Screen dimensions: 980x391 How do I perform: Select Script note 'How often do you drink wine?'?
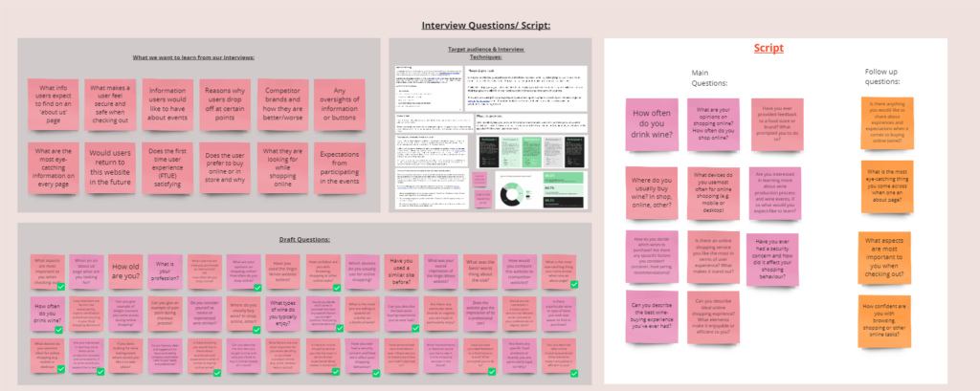click(652, 124)
